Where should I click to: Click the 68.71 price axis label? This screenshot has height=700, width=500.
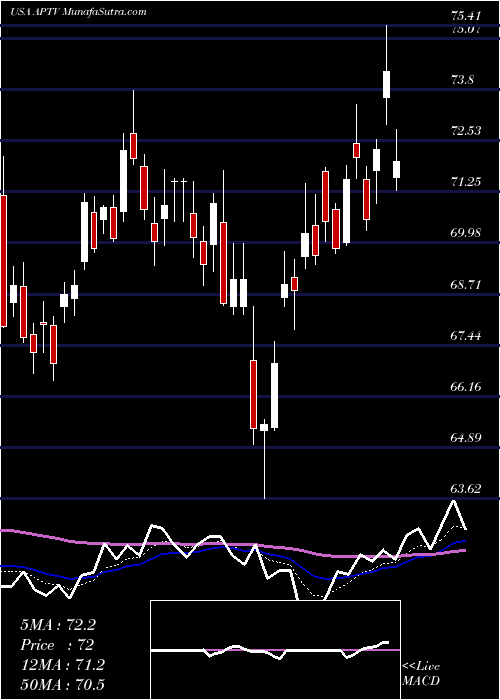click(x=466, y=284)
